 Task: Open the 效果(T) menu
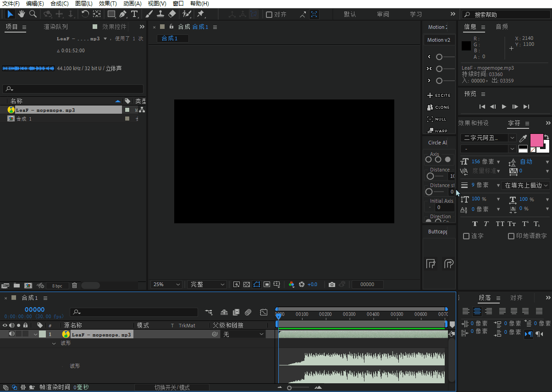(108, 4)
